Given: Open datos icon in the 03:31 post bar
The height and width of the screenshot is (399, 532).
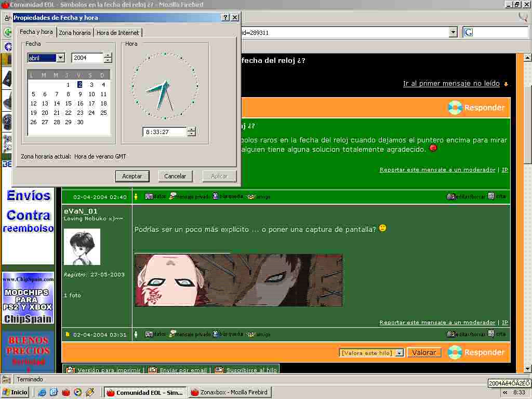Looking at the screenshot, I should click(x=155, y=334).
